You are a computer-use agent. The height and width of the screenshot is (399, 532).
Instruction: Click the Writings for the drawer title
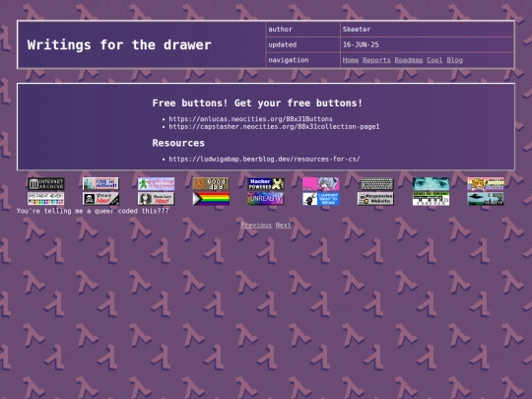click(x=119, y=44)
